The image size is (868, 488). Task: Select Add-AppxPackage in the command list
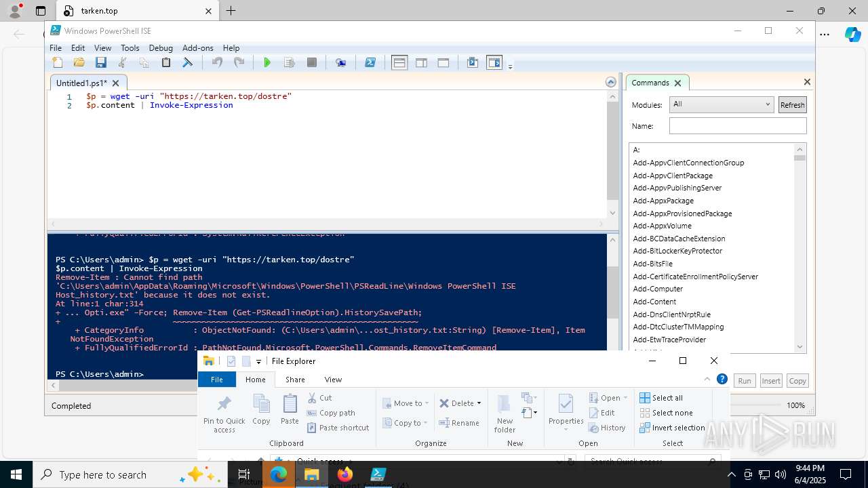tap(663, 201)
